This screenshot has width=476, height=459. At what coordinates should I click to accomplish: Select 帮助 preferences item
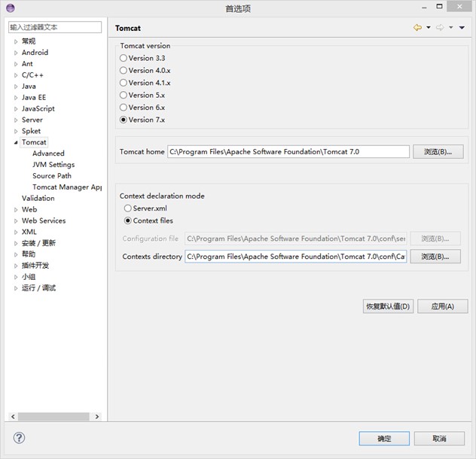pyautogui.click(x=29, y=254)
